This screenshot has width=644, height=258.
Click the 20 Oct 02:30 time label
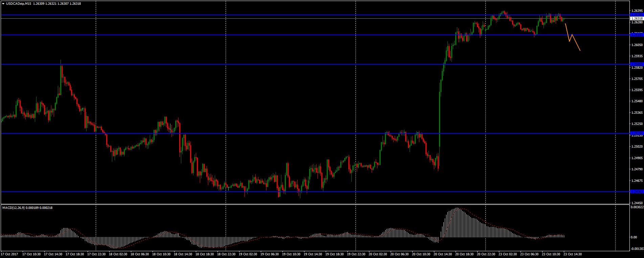coord(378,254)
